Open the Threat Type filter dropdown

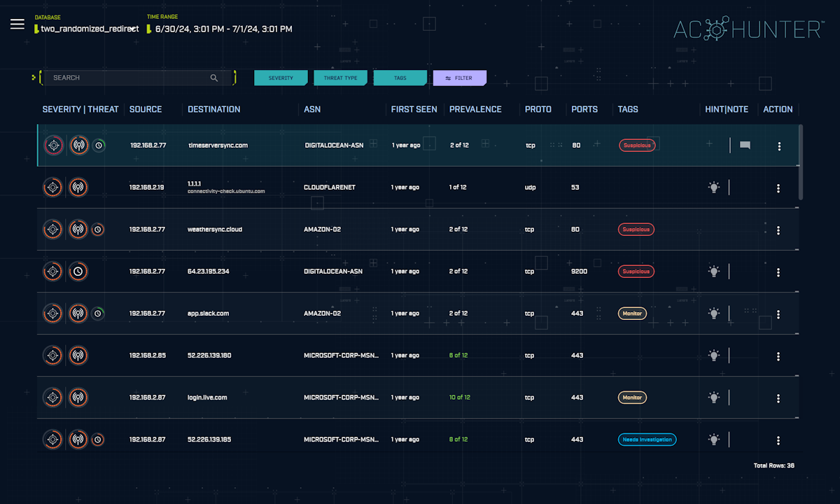tap(340, 78)
